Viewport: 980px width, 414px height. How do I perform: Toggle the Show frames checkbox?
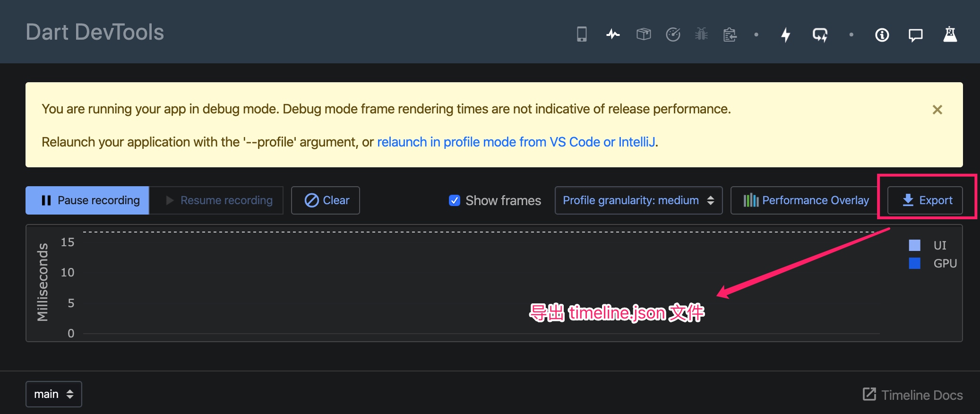[x=455, y=200]
